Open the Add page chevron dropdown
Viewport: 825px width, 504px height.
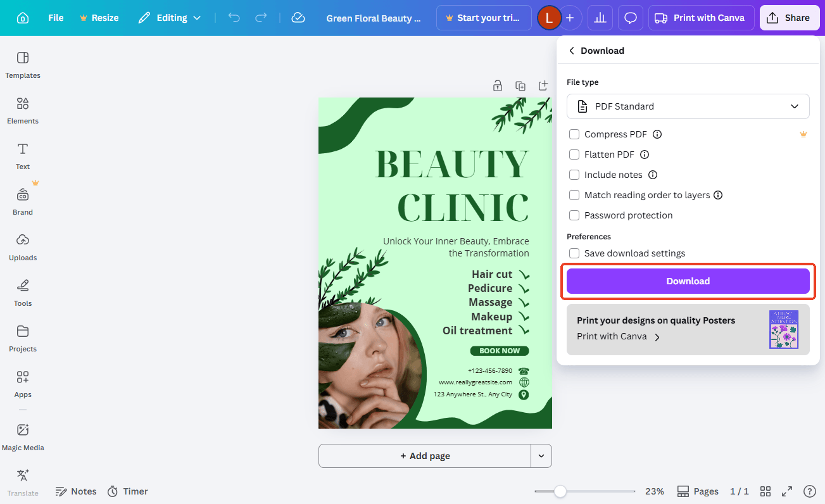pos(541,456)
